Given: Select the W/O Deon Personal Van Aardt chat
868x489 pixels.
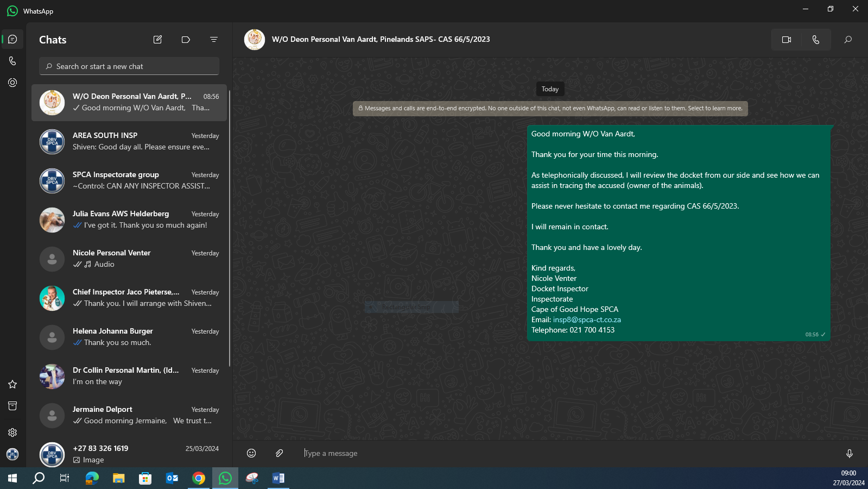Looking at the screenshot, I should [x=129, y=102].
